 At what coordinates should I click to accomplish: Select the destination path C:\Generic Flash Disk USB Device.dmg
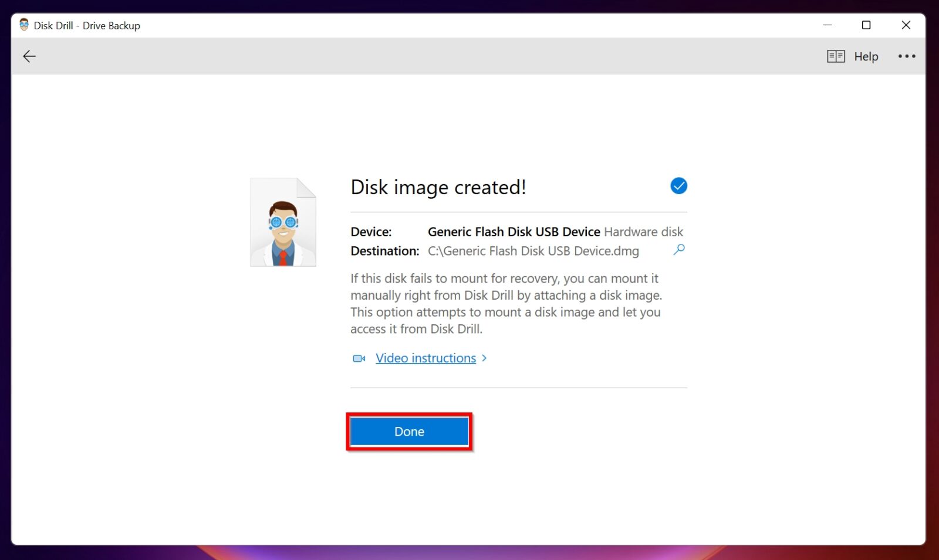[x=533, y=251]
